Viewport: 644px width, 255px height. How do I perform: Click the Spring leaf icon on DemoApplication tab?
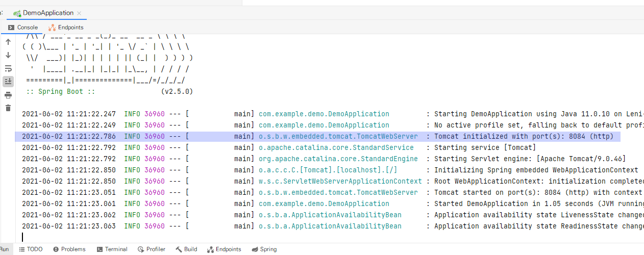pos(17,13)
